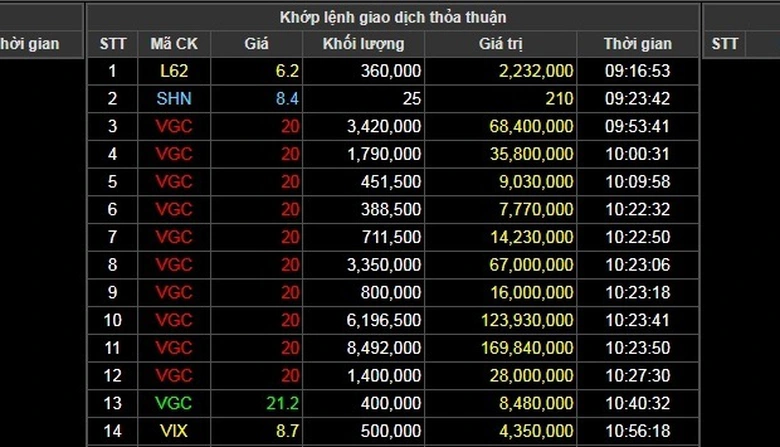Open the SHN stock symbol
Viewport: 780px width, 447px height.
point(173,98)
